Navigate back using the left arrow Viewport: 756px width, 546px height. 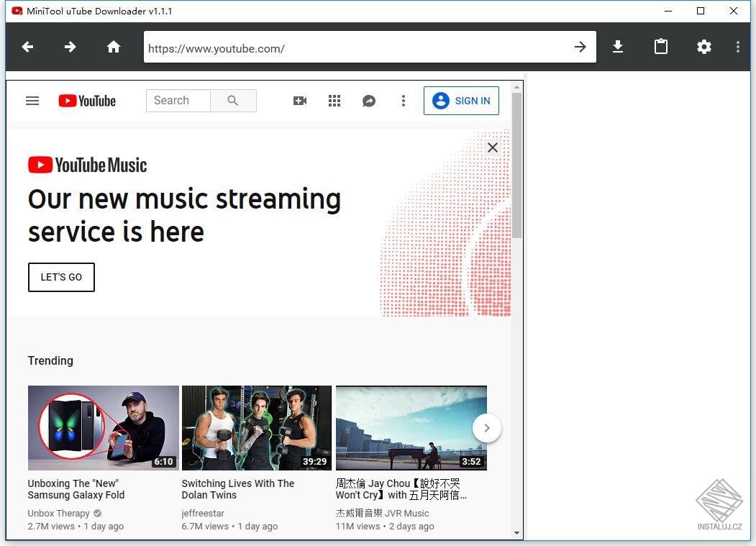27,47
